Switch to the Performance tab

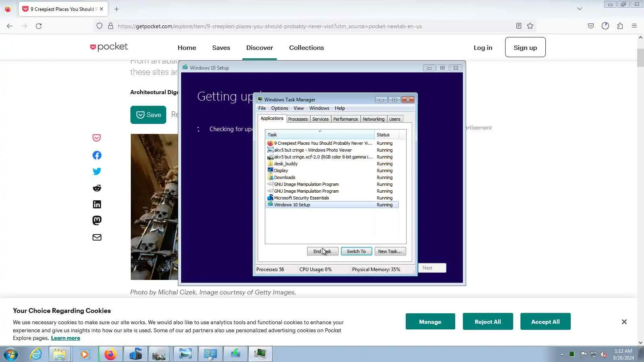tap(345, 119)
